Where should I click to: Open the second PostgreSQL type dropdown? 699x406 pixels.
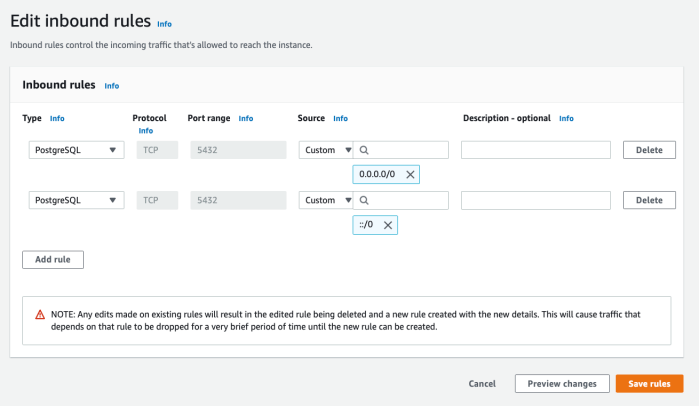[x=73, y=200]
